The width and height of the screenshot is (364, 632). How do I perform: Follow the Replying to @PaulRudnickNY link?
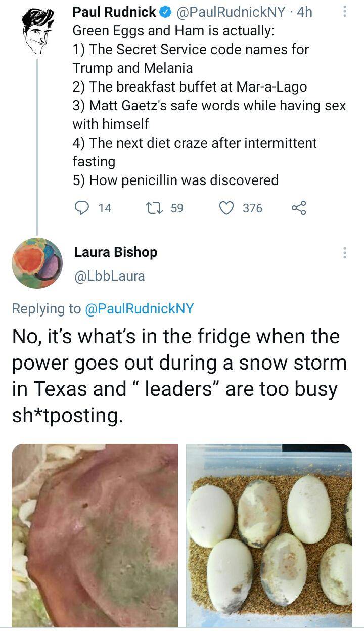click(x=140, y=308)
